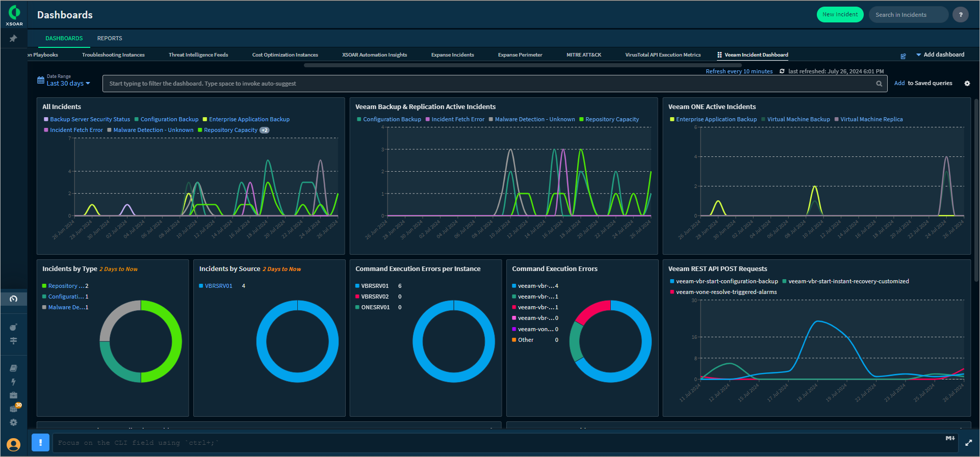The image size is (980, 457).
Task: Toggle Virtual Machine Replica legend series
Action: pos(868,119)
